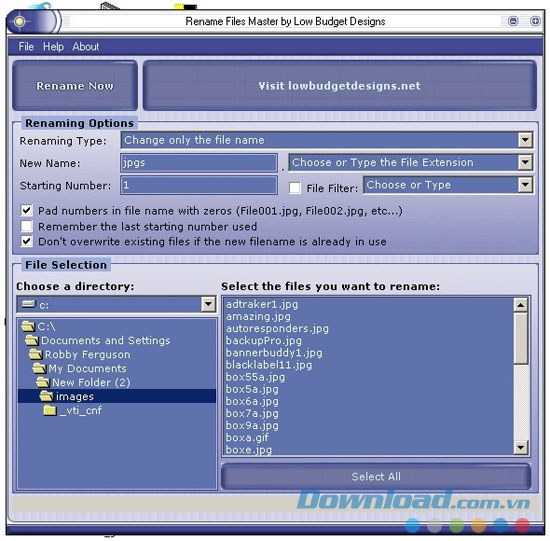Select the New Folder (2) tree item
The height and width of the screenshot is (541, 550).
point(91,382)
